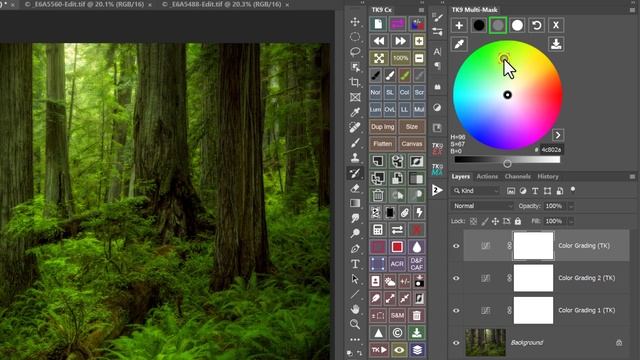This screenshot has width=640, height=360.
Task: Click the Multi-Mask plus add button
Action: point(459,25)
